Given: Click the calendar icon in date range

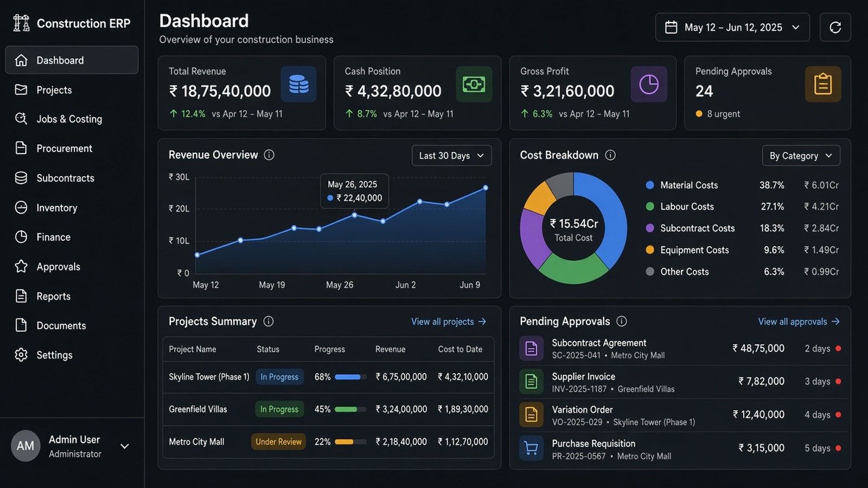Looking at the screenshot, I should point(671,27).
